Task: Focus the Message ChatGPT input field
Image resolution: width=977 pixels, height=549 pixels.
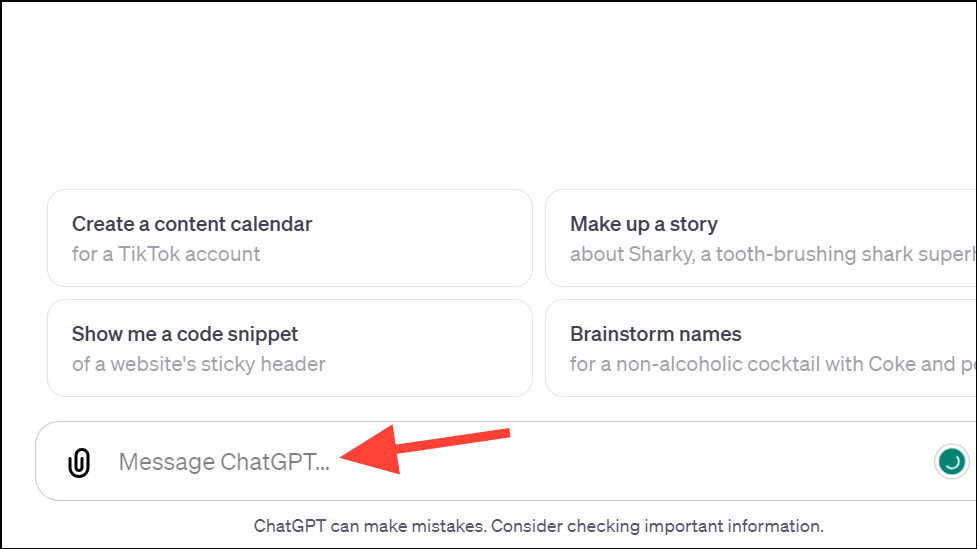Action: click(x=506, y=461)
